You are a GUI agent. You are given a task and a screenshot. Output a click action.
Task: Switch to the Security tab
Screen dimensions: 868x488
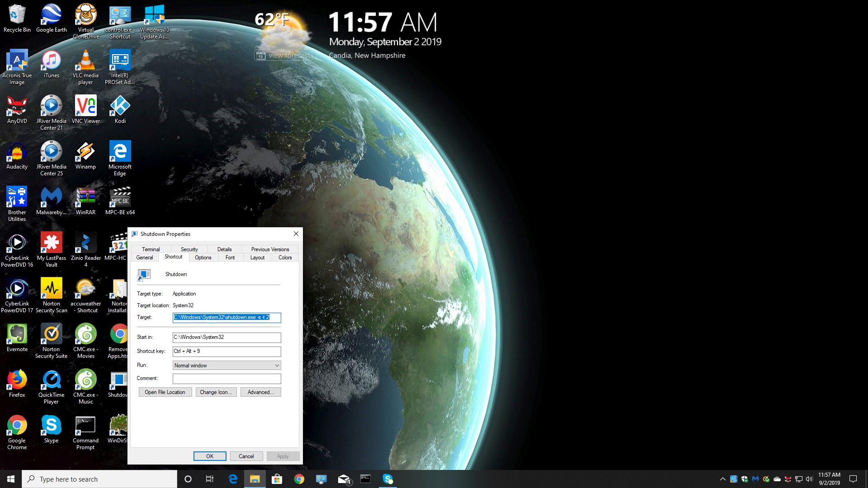pyautogui.click(x=189, y=249)
